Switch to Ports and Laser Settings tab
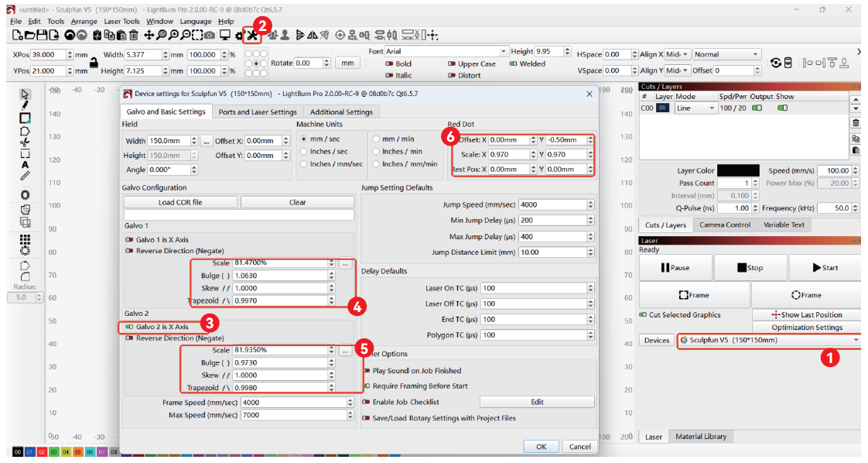Screen dimensions: 868x463 click(258, 111)
